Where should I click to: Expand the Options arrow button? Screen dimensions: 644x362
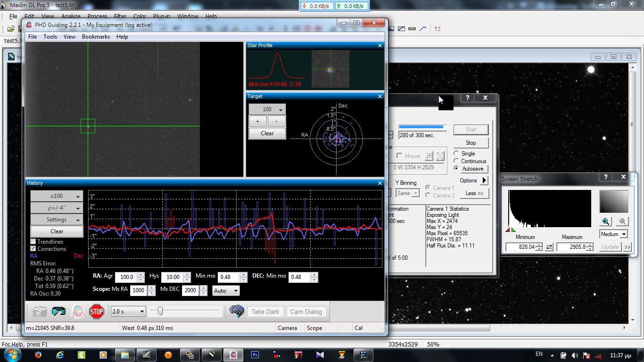tap(484, 181)
